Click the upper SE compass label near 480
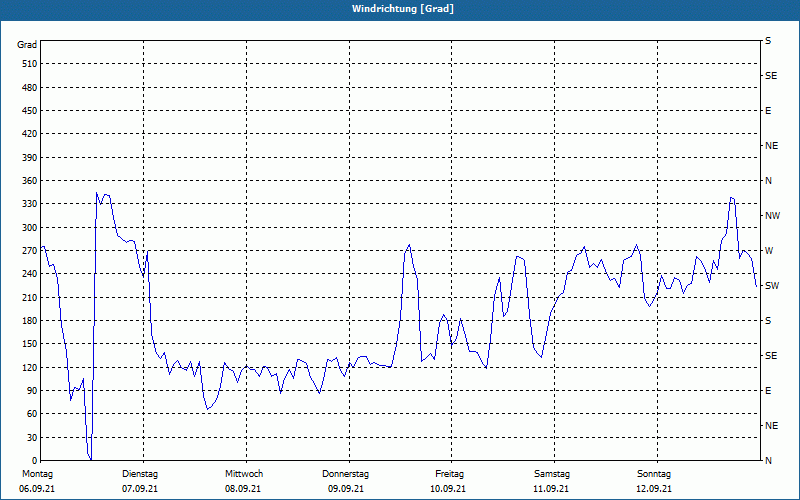Image resolution: width=800 pixels, height=500 pixels. pos(771,76)
